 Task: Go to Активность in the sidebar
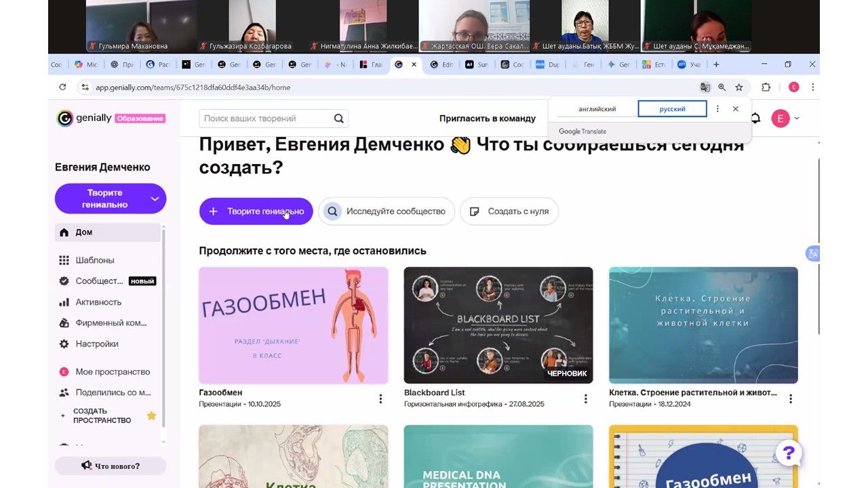tap(99, 302)
